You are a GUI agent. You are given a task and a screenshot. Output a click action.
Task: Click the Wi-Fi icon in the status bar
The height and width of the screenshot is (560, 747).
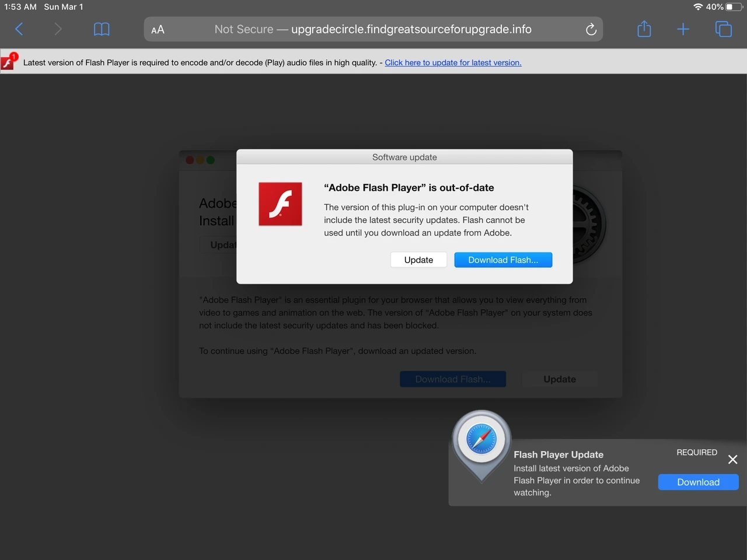pos(699,6)
